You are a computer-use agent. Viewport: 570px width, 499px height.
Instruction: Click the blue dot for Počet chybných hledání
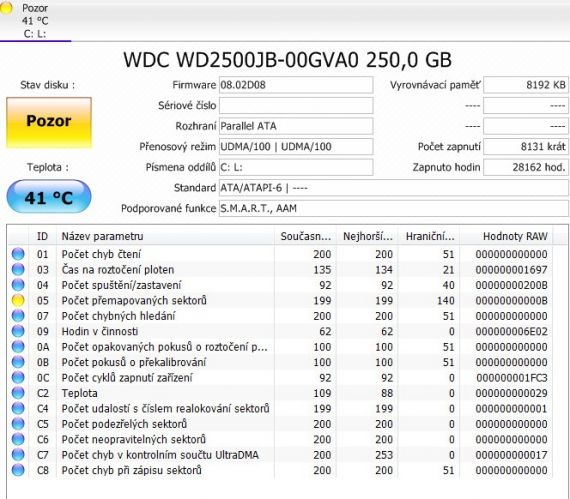(x=18, y=315)
